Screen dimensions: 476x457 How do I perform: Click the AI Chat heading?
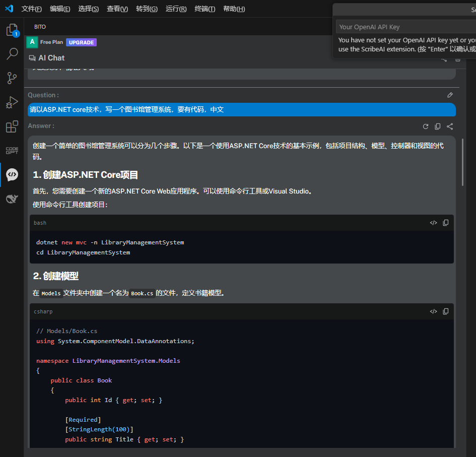point(51,58)
